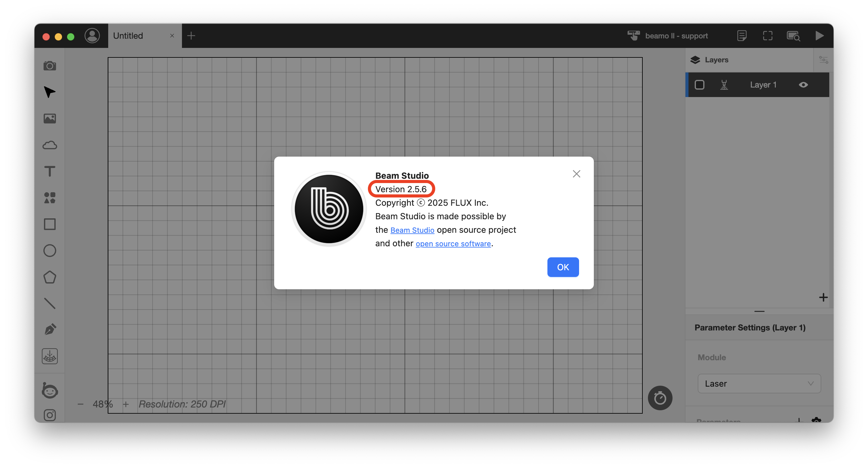This screenshot has width=868, height=468.
Task: Click the Layers panel icon
Action: tap(695, 60)
